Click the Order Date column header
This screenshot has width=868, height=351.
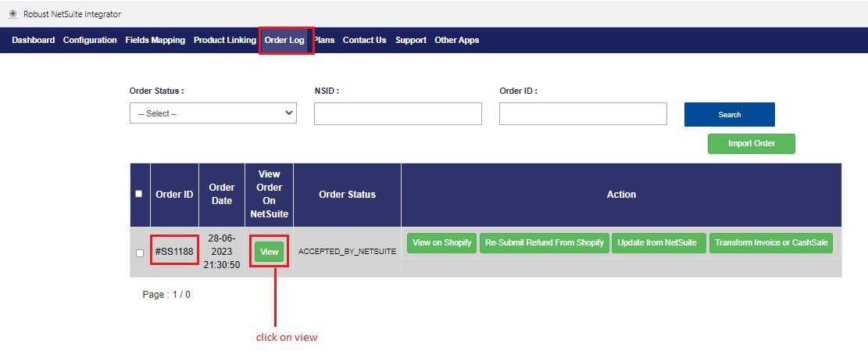pos(221,195)
